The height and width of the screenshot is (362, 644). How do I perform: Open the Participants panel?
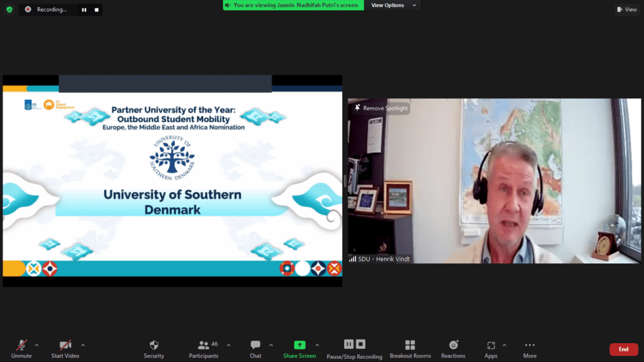(x=204, y=345)
